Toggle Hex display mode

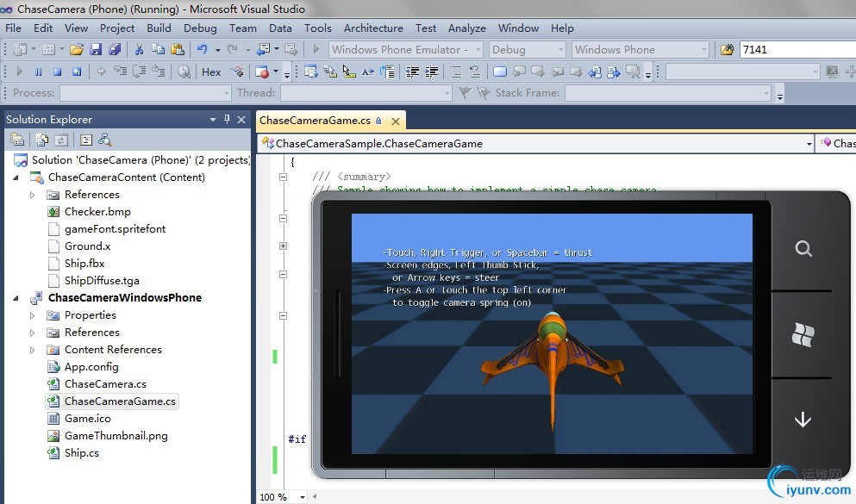click(211, 72)
